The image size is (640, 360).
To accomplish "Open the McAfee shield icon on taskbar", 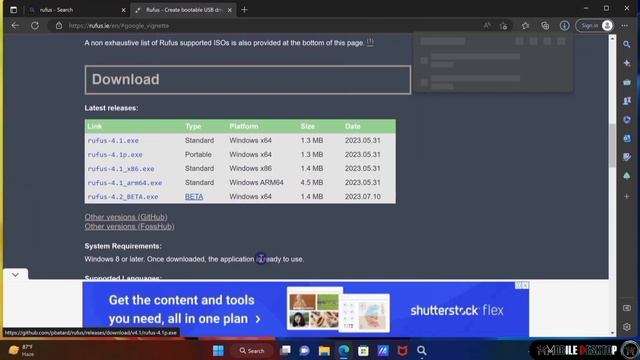I will point(402,351).
